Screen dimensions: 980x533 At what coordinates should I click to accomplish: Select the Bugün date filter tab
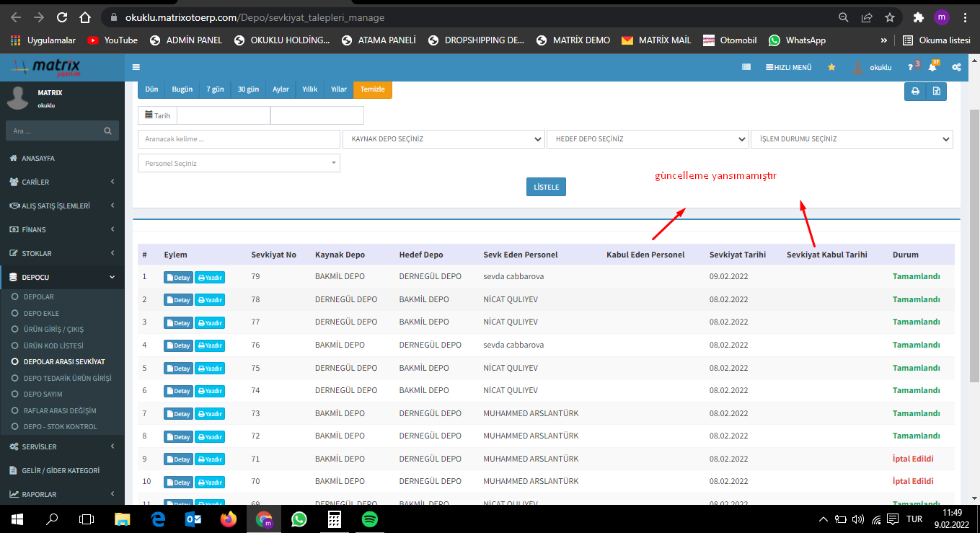tap(182, 89)
